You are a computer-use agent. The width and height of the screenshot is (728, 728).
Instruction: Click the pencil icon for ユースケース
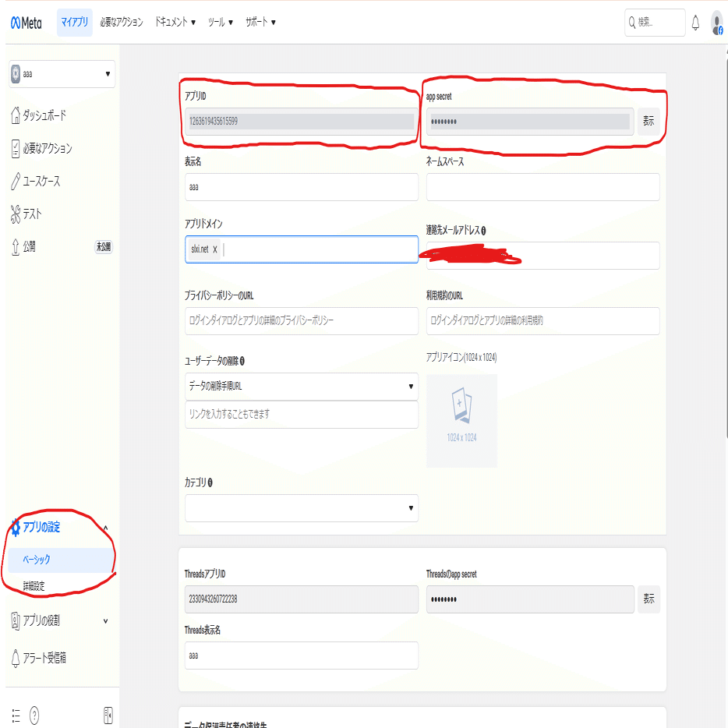click(16, 181)
